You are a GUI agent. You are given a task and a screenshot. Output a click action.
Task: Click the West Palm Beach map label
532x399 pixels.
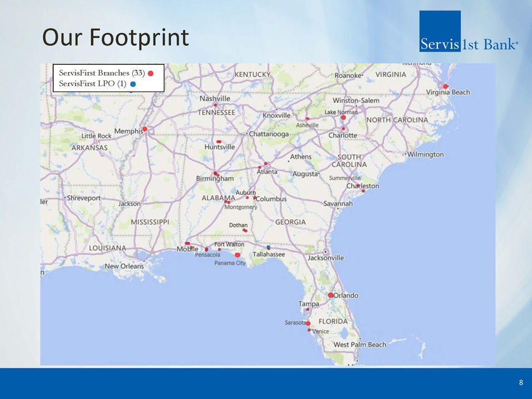(x=360, y=345)
